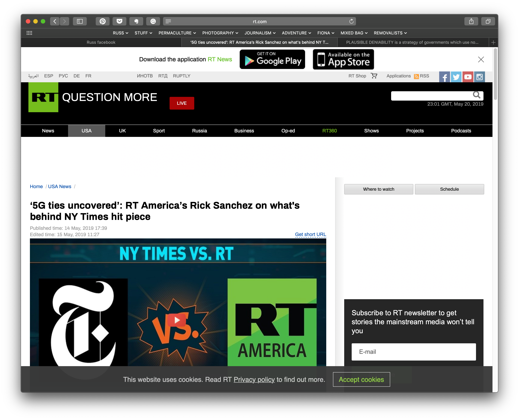Get it on Google Play badge
The image size is (519, 420).
point(272,59)
